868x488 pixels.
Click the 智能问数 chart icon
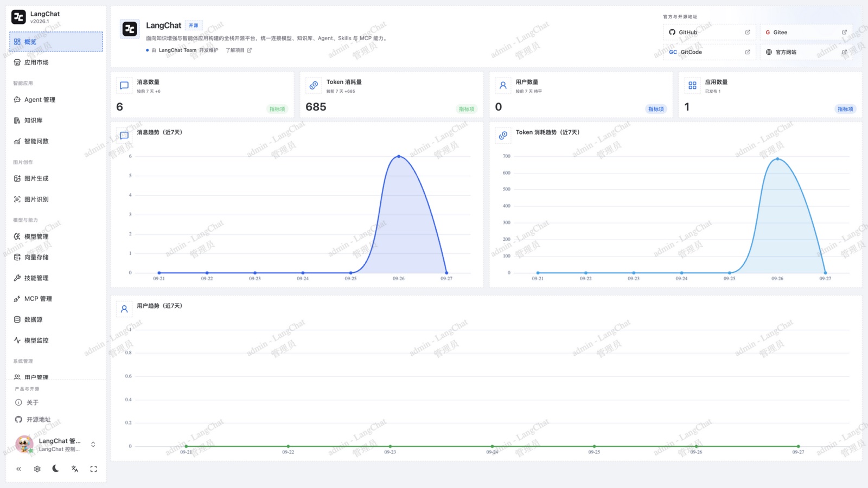coord(17,142)
